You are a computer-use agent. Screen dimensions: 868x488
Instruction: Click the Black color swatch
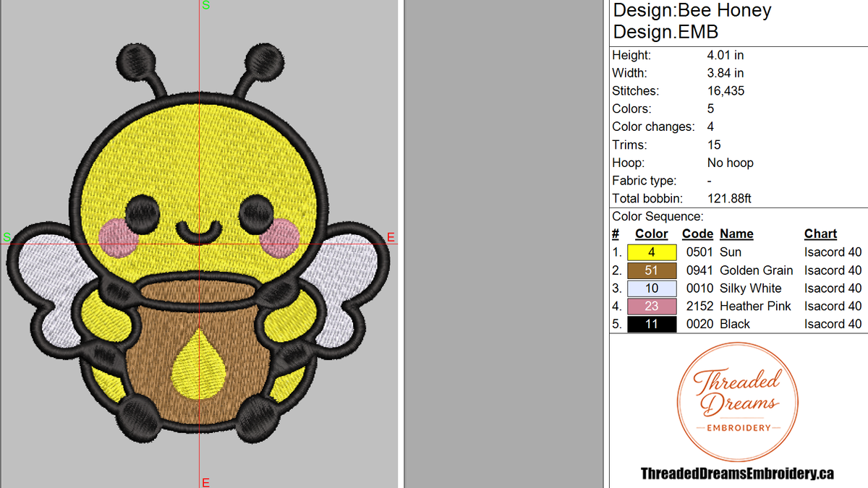point(652,325)
